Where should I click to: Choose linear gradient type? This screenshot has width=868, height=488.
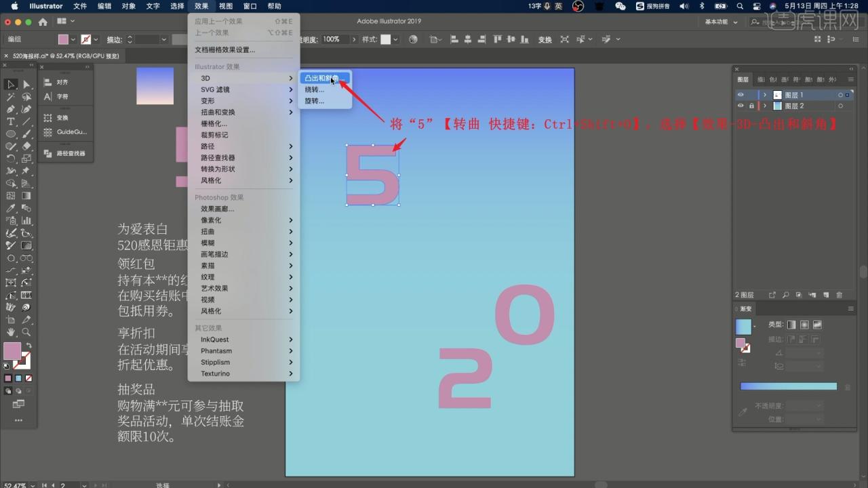pos(791,325)
